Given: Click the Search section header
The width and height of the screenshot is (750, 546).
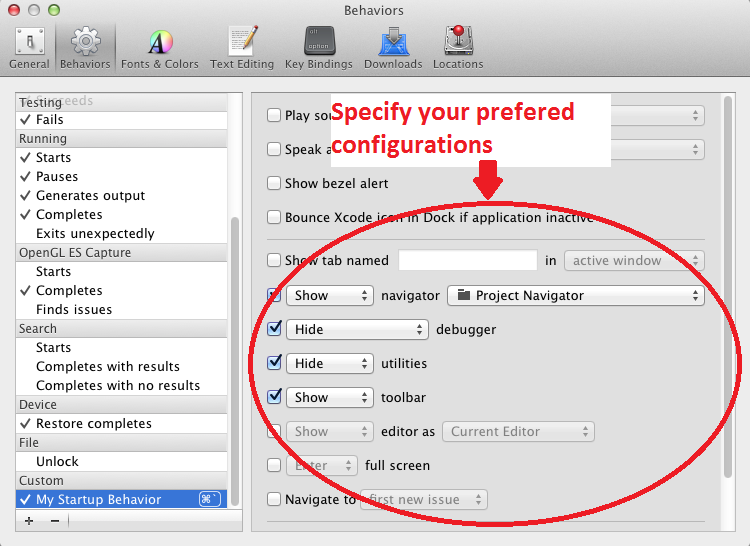Looking at the screenshot, I should (121, 328).
